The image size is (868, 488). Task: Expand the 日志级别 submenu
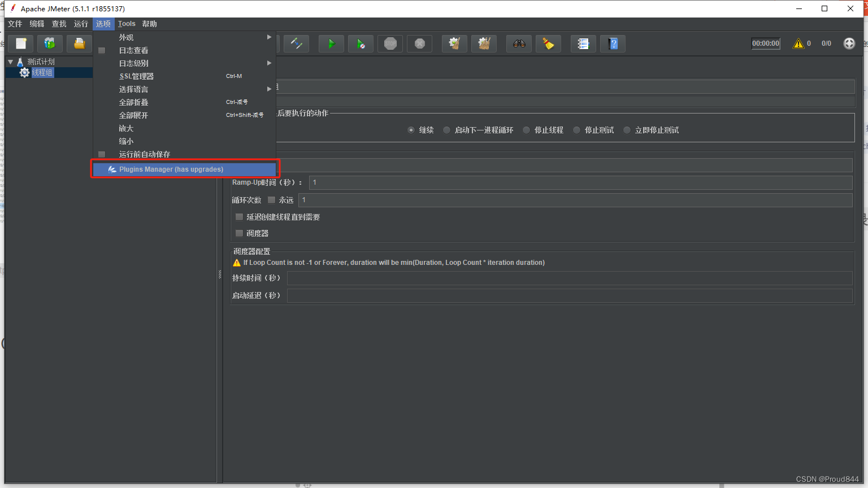coord(184,63)
